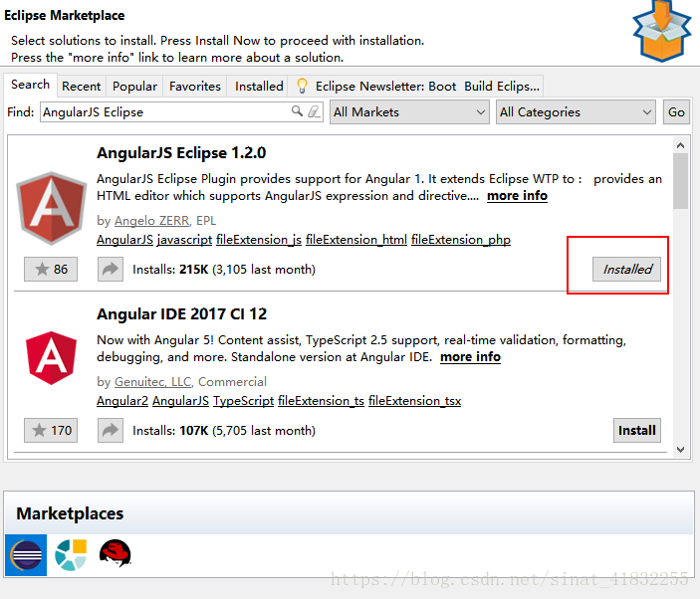Click the Angular2 tag link
This screenshot has width=700, height=599.
click(x=122, y=401)
